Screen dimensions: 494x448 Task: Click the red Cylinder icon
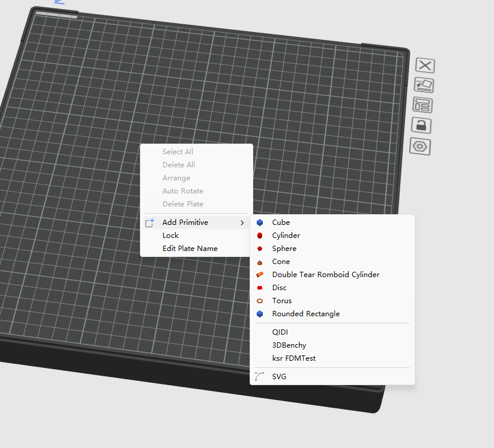260,236
